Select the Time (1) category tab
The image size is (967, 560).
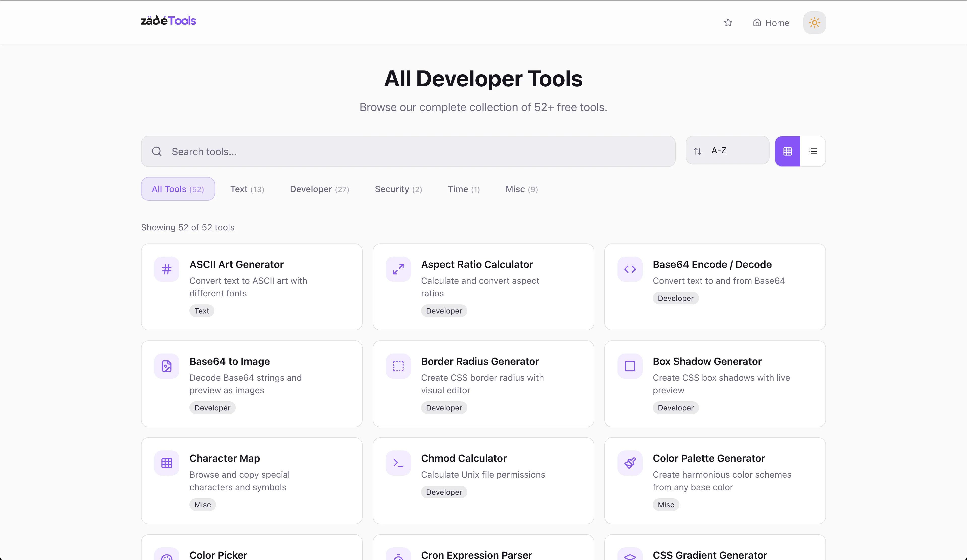tap(464, 189)
